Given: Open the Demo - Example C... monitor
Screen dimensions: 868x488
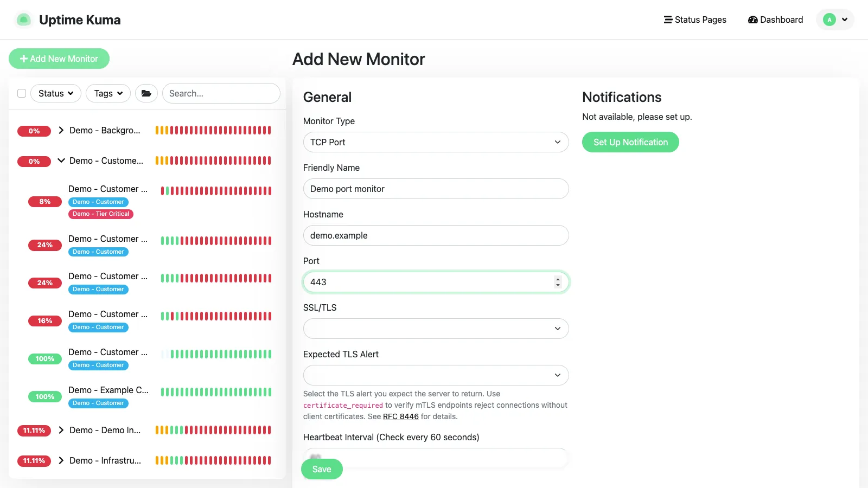Looking at the screenshot, I should 108,390.
